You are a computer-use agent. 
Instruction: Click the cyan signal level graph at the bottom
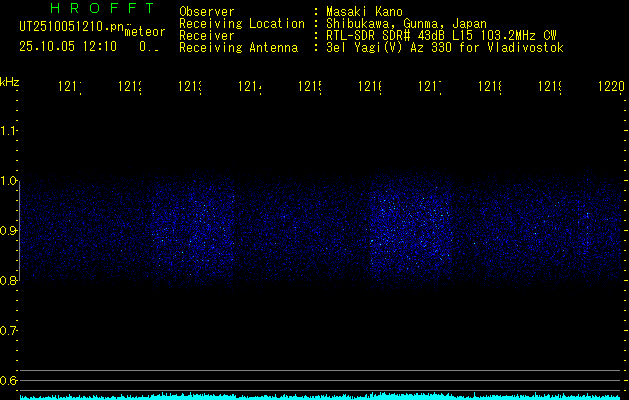[x=321, y=396]
